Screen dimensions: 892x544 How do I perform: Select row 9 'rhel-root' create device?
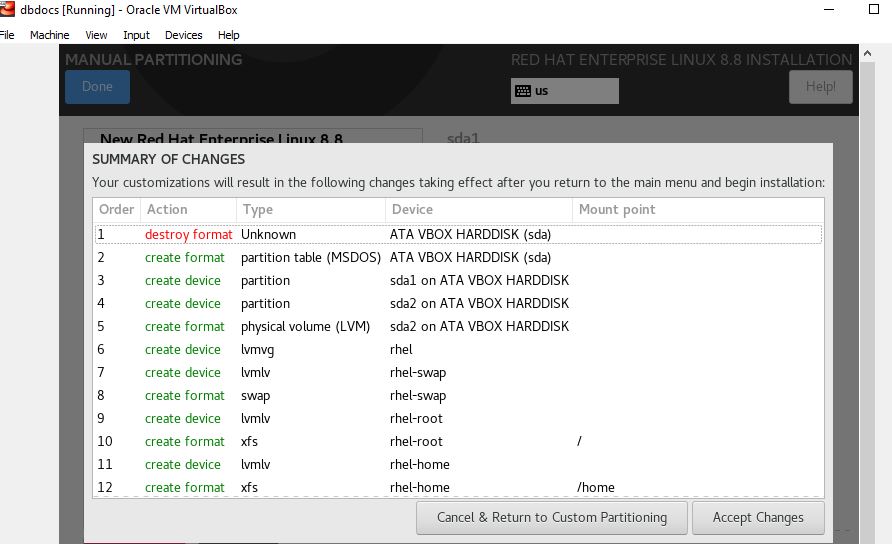[x=458, y=418]
